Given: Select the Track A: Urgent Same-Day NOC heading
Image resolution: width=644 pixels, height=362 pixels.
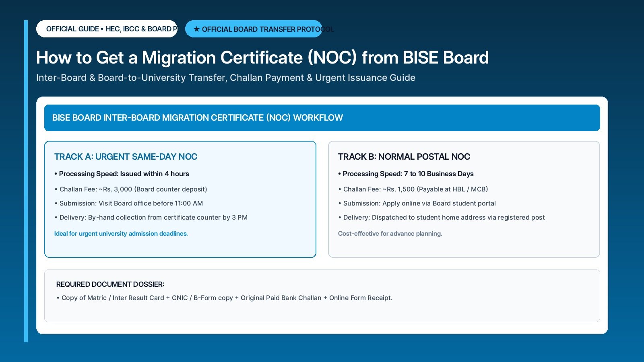Looking at the screenshot, I should (126, 157).
